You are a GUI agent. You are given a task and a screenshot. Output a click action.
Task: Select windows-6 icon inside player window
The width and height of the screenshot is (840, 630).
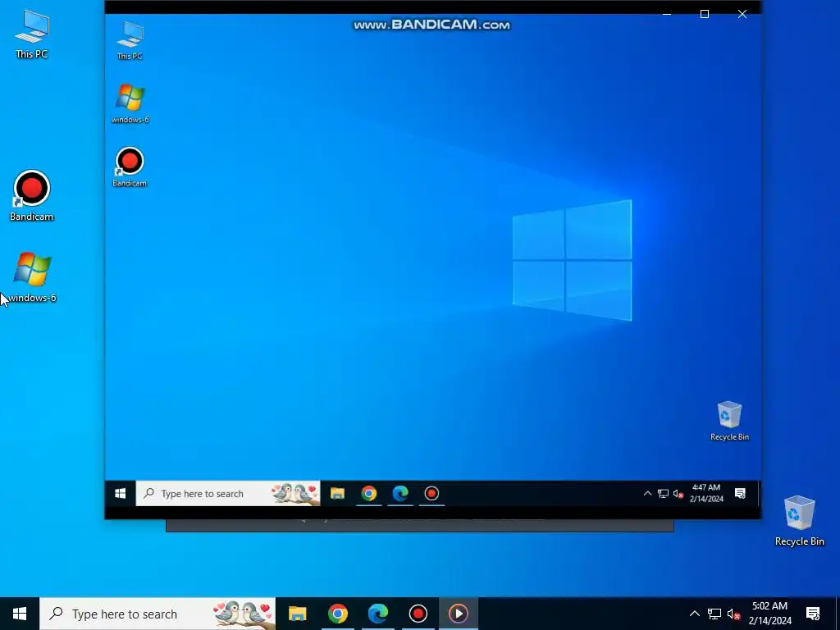click(x=130, y=104)
